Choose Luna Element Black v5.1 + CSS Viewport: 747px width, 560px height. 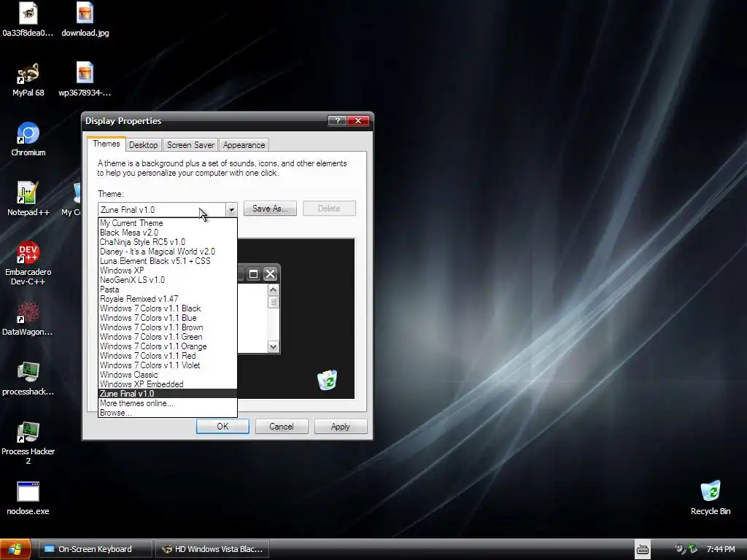(167, 261)
